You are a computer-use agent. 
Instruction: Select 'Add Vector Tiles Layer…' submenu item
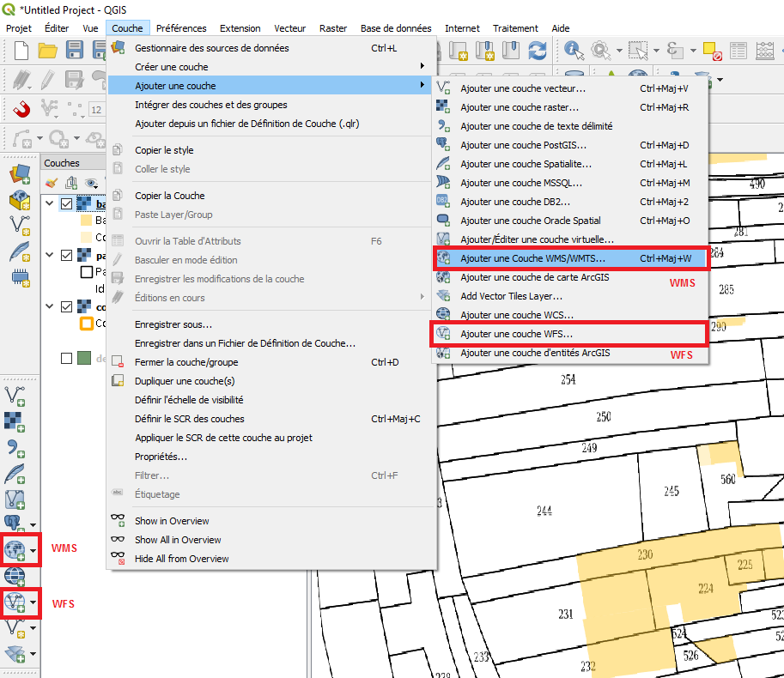tap(570, 296)
